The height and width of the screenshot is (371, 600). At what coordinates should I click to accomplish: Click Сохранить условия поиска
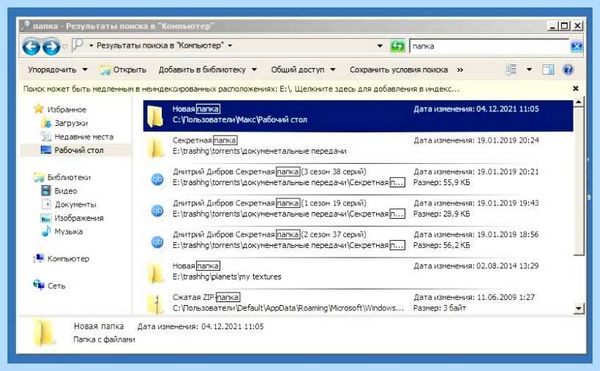coord(398,70)
